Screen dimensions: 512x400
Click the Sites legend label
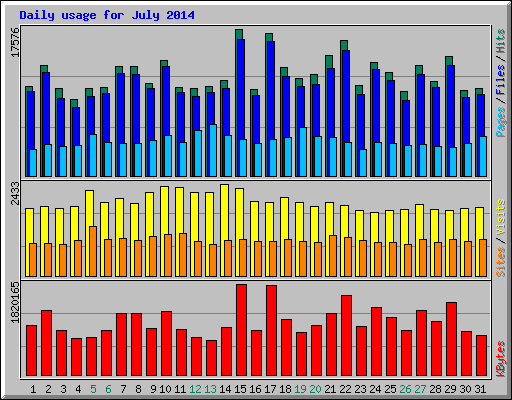(x=501, y=262)
